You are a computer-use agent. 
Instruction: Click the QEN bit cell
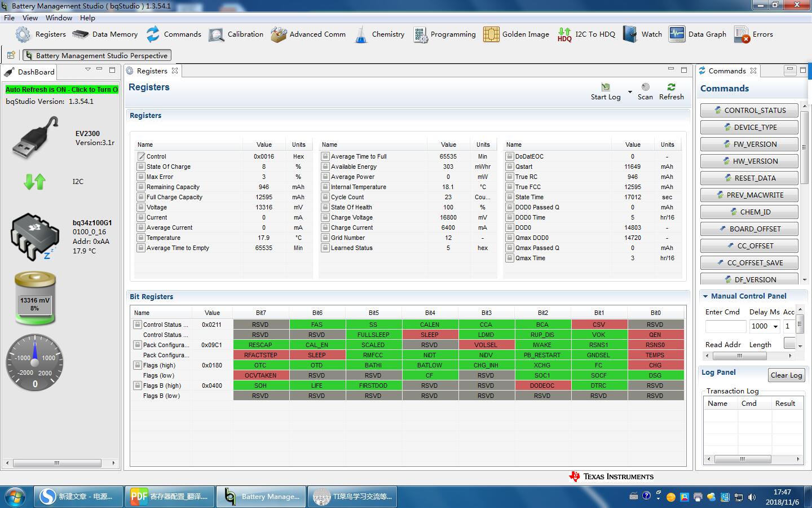[655, 335]
